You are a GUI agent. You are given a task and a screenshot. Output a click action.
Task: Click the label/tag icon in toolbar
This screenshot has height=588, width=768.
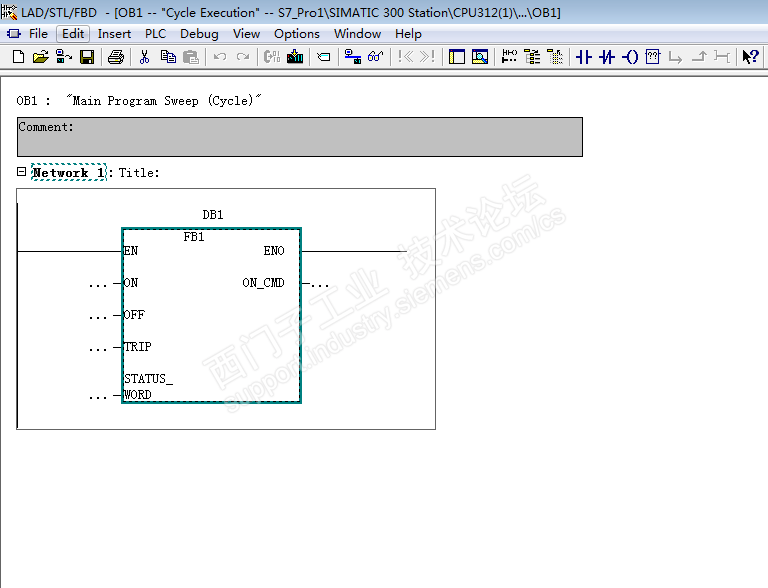323,57
